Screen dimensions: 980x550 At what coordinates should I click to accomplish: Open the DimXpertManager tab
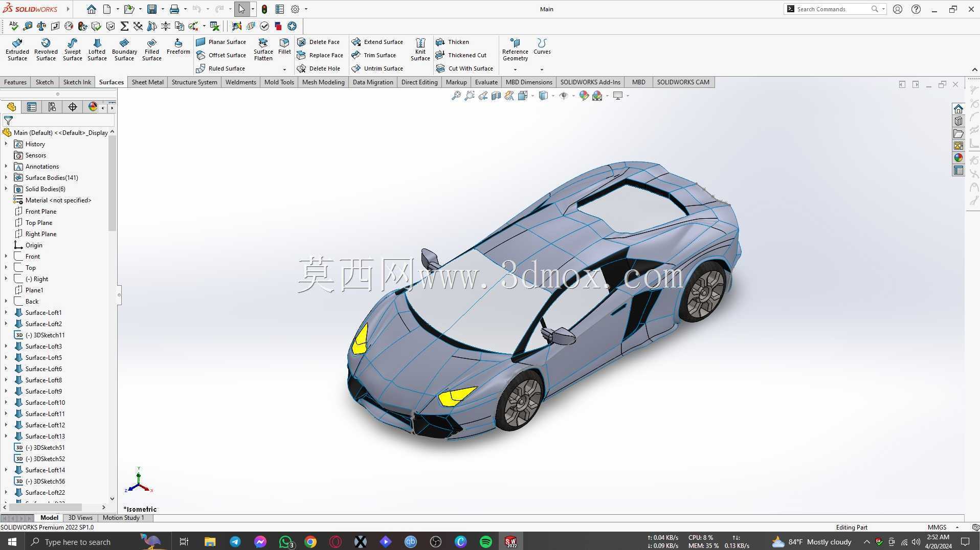73,107
